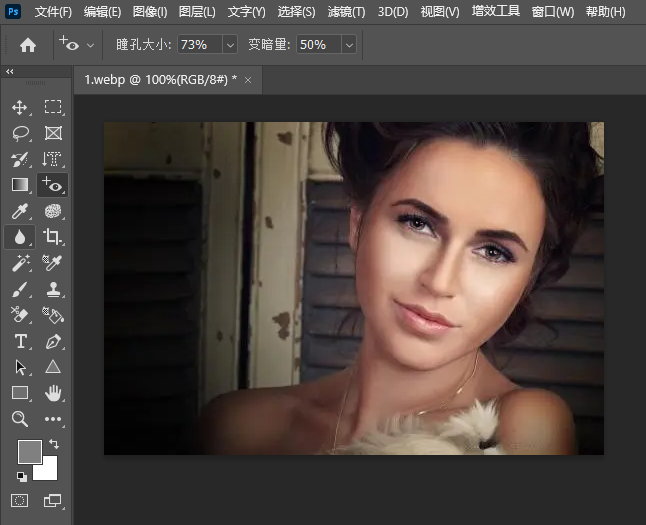Select the Crop tool
Screen dimensions: 646x525
(53, 237)
